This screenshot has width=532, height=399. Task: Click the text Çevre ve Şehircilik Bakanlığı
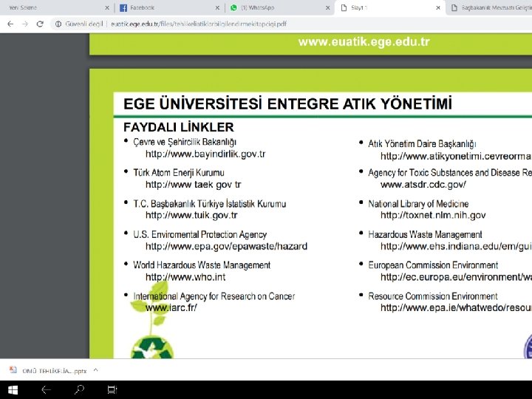pyautogui.click(x=185, y=142)
